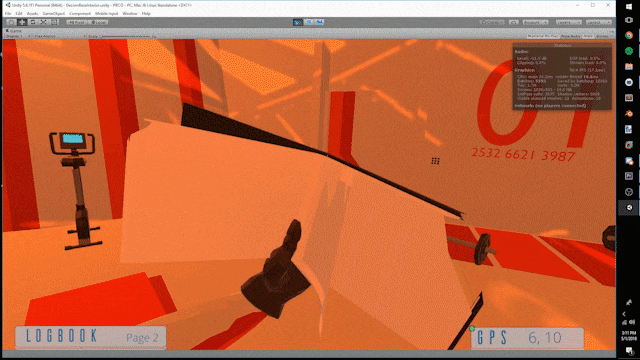Select the Move tool in the toolbar

tap(22, 22)
